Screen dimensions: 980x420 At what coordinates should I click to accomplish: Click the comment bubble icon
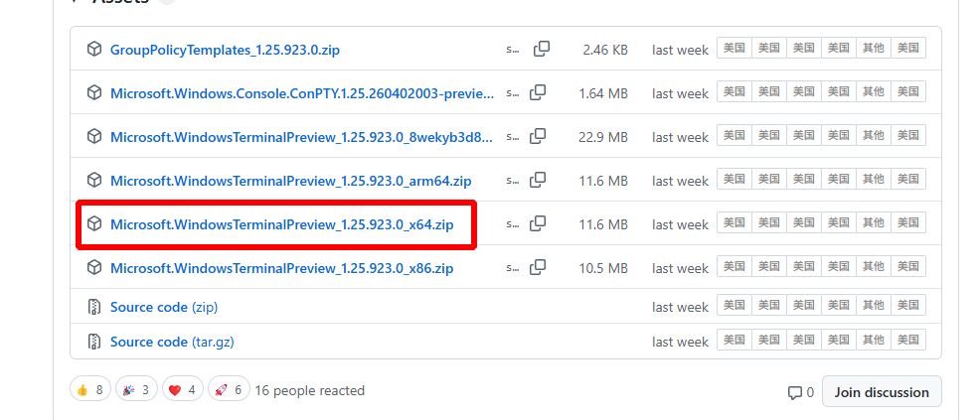pos(794,392)
